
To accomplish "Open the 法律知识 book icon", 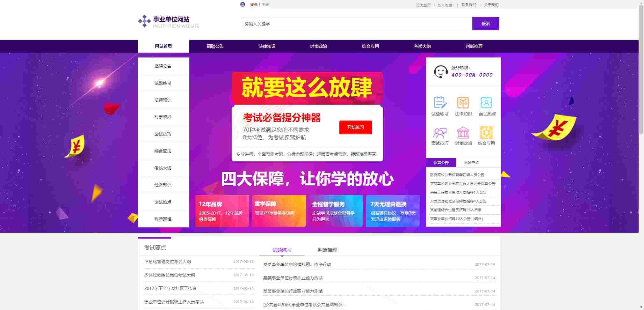I will click(x=463, y=103).
